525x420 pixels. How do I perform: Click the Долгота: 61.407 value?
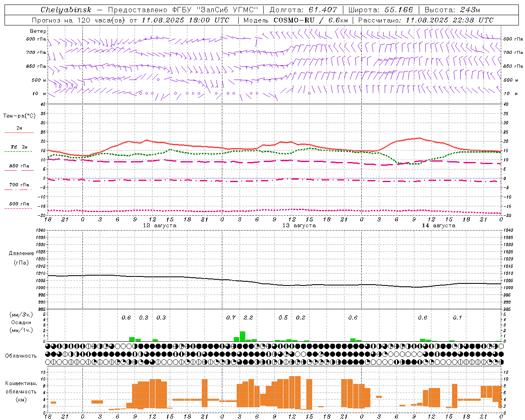coord(304,10)
